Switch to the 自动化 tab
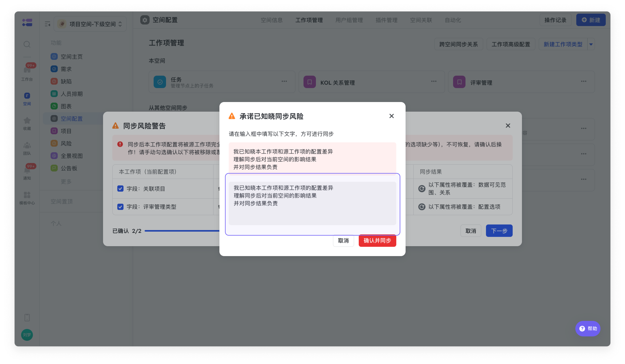The width and height of the screenshot is (625, 364). point(453,20)
